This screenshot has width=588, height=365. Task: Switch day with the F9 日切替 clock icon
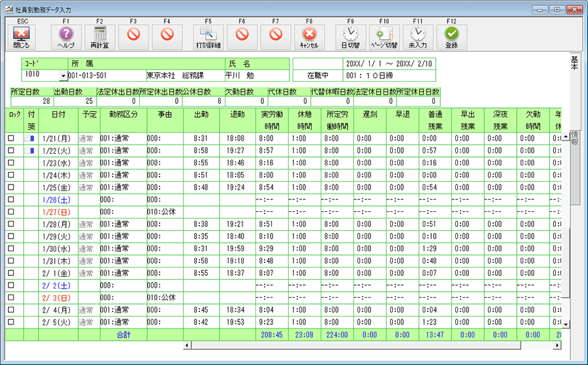(x=351, y=37)
